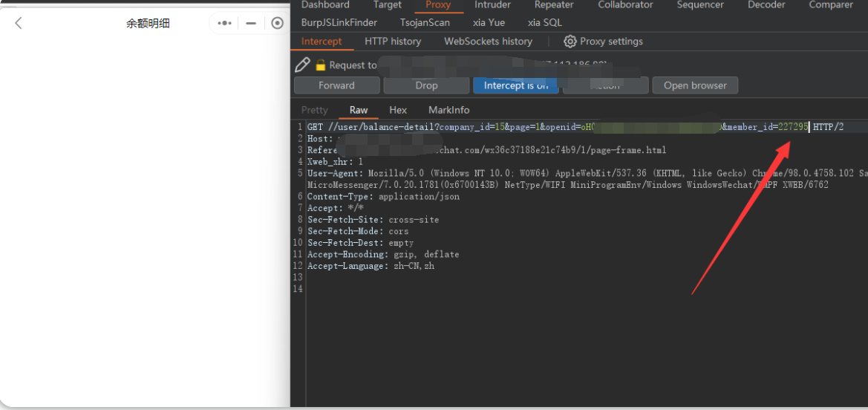Switch to the HTTP history tab
This screenshot has width=868, height=410.
(x=393, y=42)
